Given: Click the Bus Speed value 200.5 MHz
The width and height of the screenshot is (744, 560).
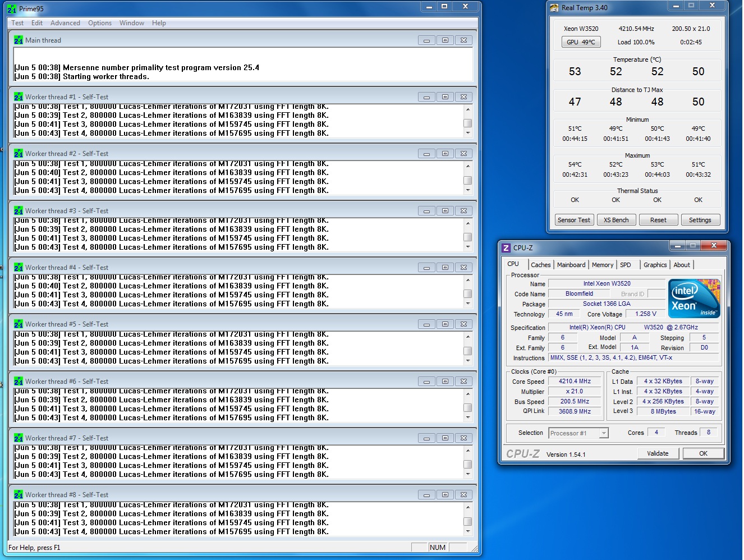Looking at the screenshot, I should (575, 401).
